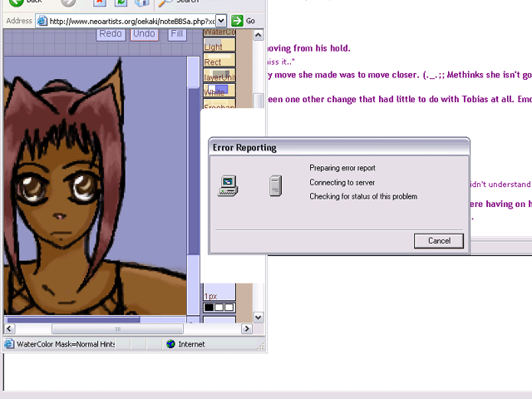Click the browser address URL field
Viewport: 532px width, 399px height.
131,21
